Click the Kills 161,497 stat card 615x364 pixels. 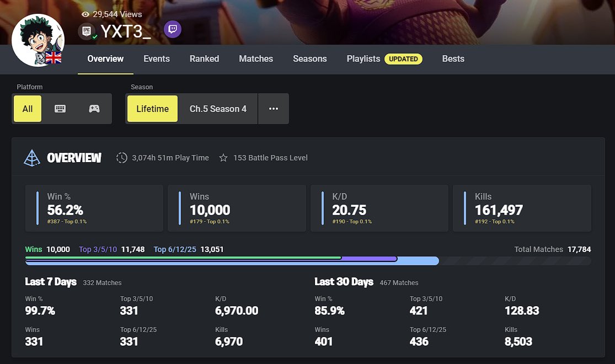pos(522,208)
